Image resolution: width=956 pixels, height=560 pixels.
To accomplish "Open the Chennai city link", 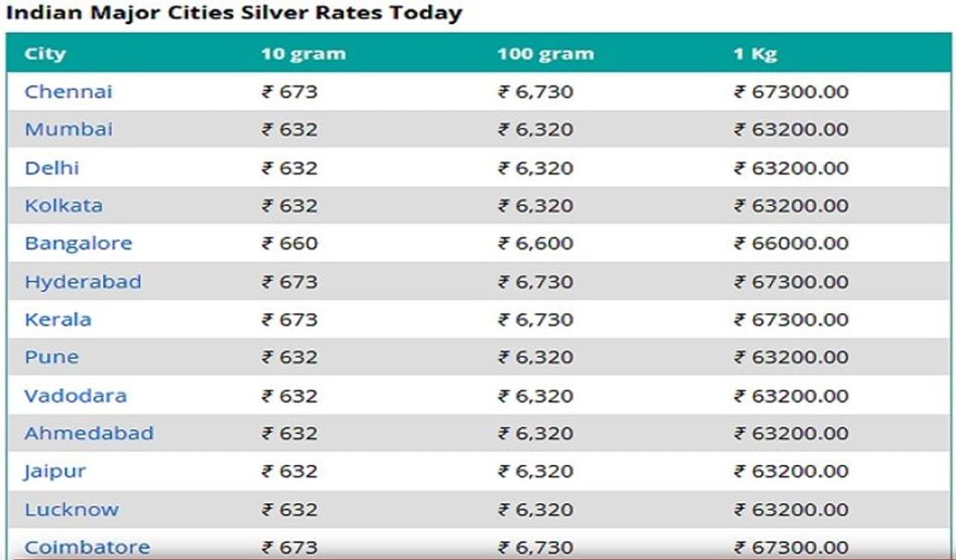I will (68, 92).
